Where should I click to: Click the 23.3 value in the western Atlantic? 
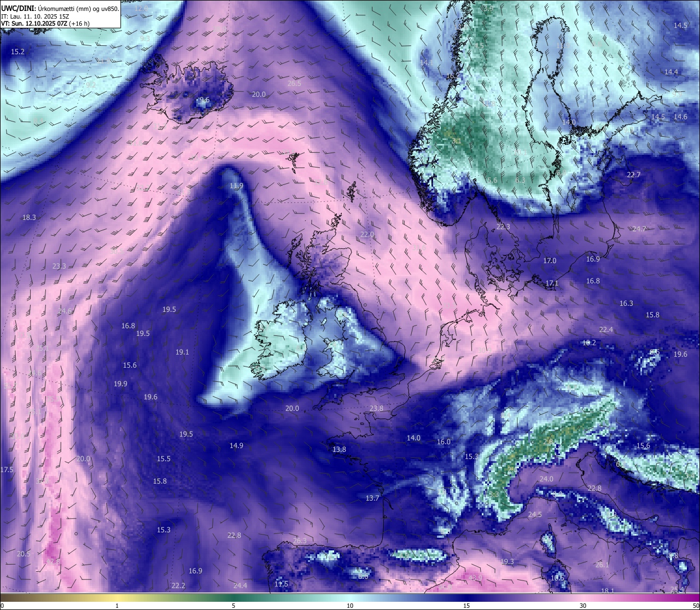[x=59, y=266]
